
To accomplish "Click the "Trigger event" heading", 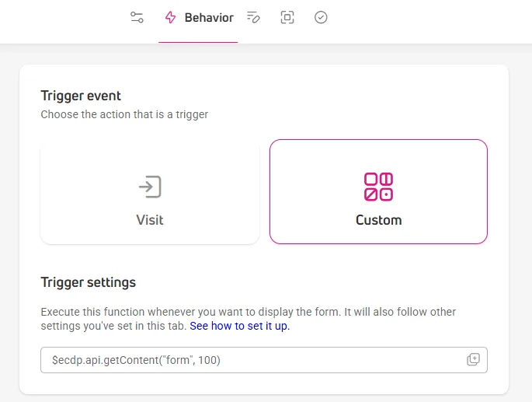I will 81,96.
